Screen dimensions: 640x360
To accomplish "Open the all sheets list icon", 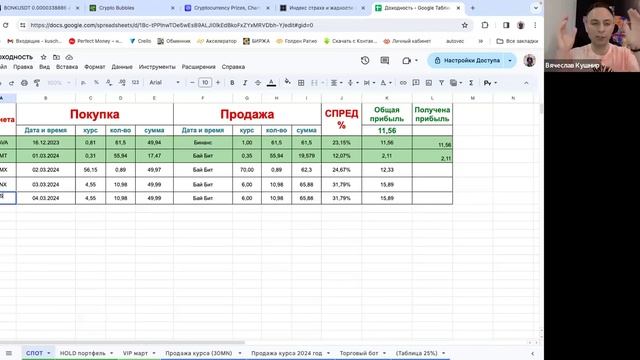I will coord(9,353).
